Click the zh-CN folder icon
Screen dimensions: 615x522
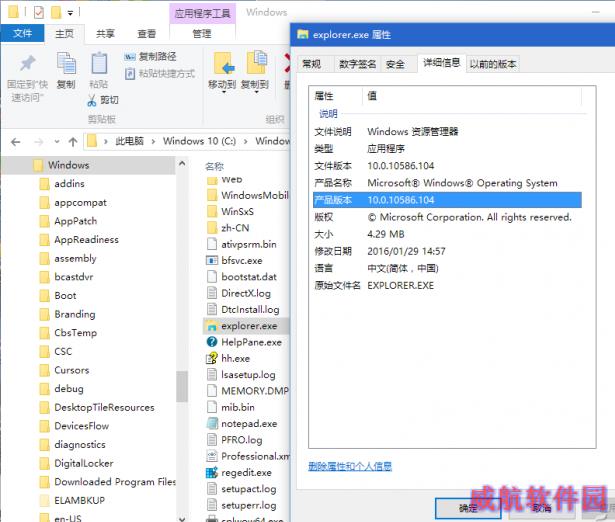click(x=212, y=228)
